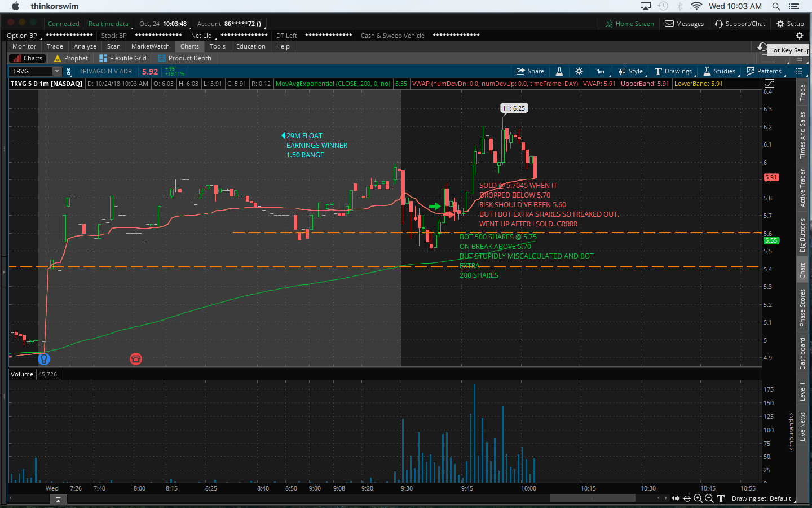Open the Product Depth sub-tab
The width and height of the screenshot is (812, 508).
tap(185, 58)
